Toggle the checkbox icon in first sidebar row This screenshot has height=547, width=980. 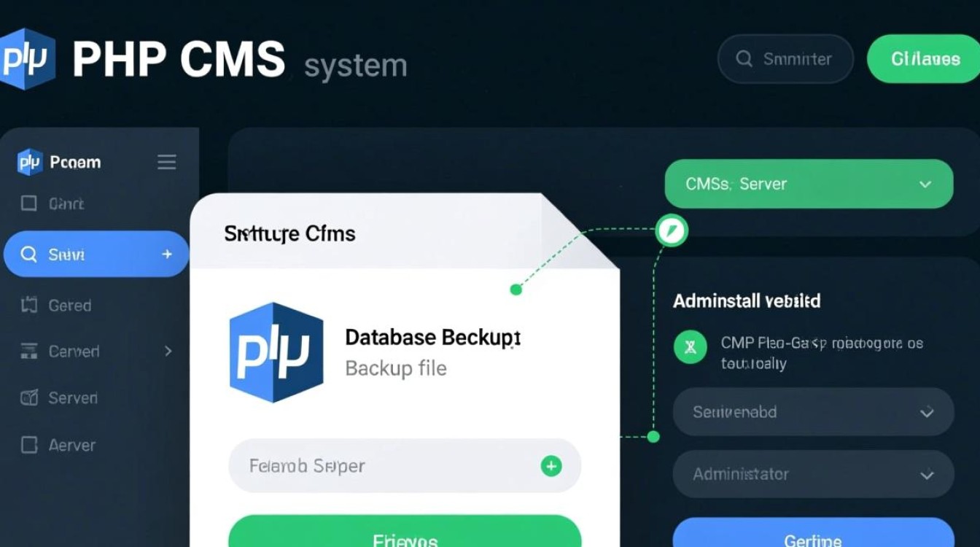point(29,203)
